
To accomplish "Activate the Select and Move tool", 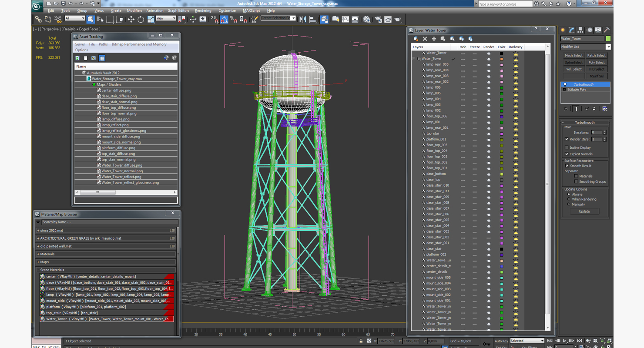I will (131, 20).
